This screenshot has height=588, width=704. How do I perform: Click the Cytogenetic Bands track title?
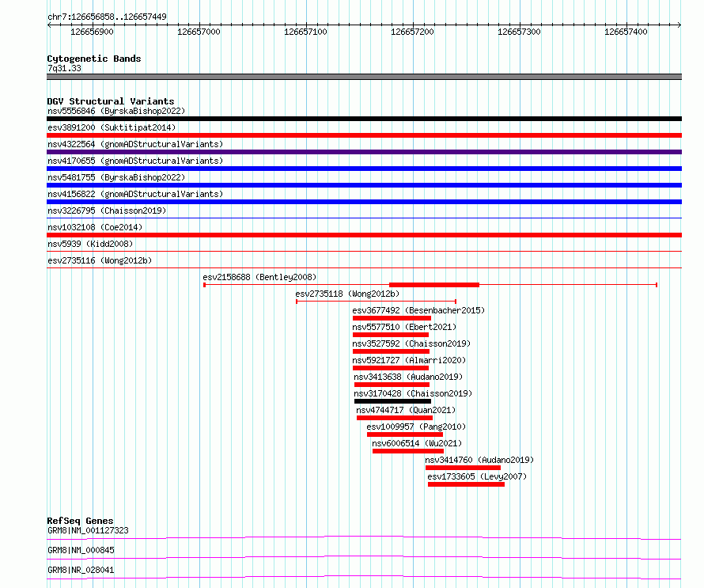click(94, 59)
